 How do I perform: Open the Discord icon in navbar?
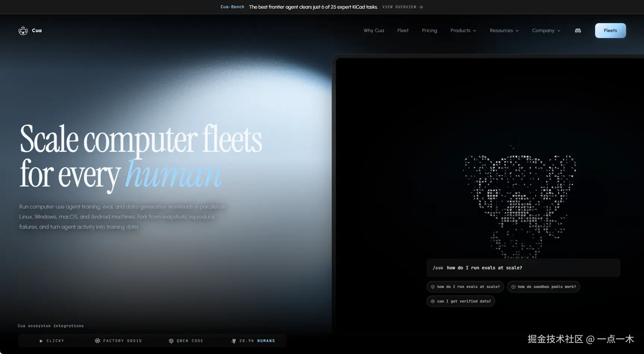click(x=578, y=31)
